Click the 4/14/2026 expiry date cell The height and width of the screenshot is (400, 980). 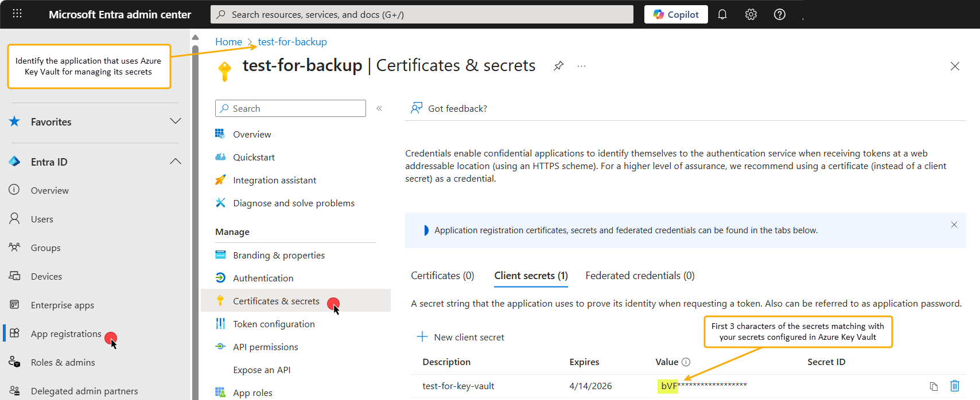pos(590,386)
